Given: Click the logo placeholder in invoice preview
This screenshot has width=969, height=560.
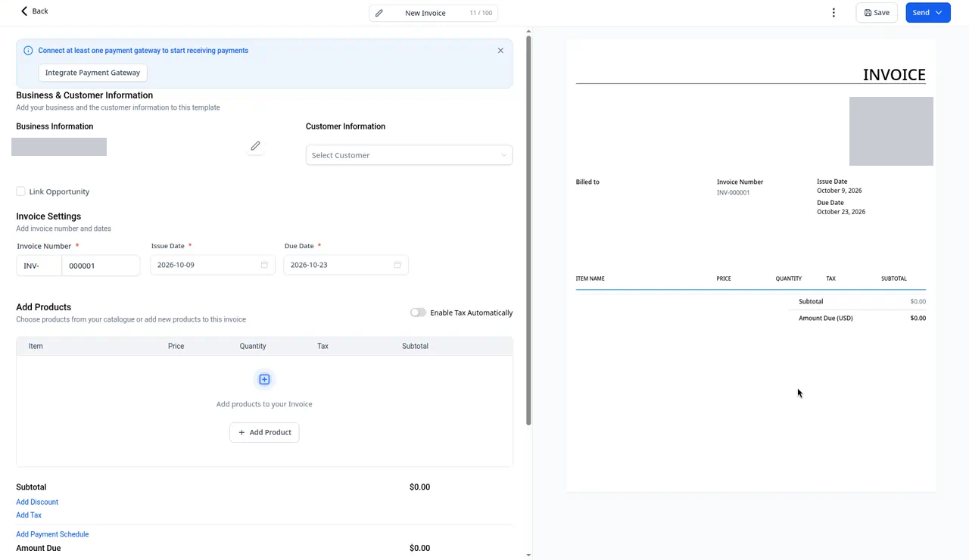Looking at the screenshot, I should click(891, 131).
